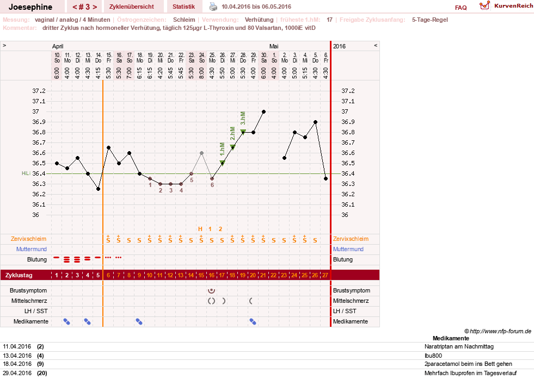Viewport: 534px width, 392px height.
Task: Click the 'Medikamente' table heading
Action: pyautogui.click(x=451, y=338)
